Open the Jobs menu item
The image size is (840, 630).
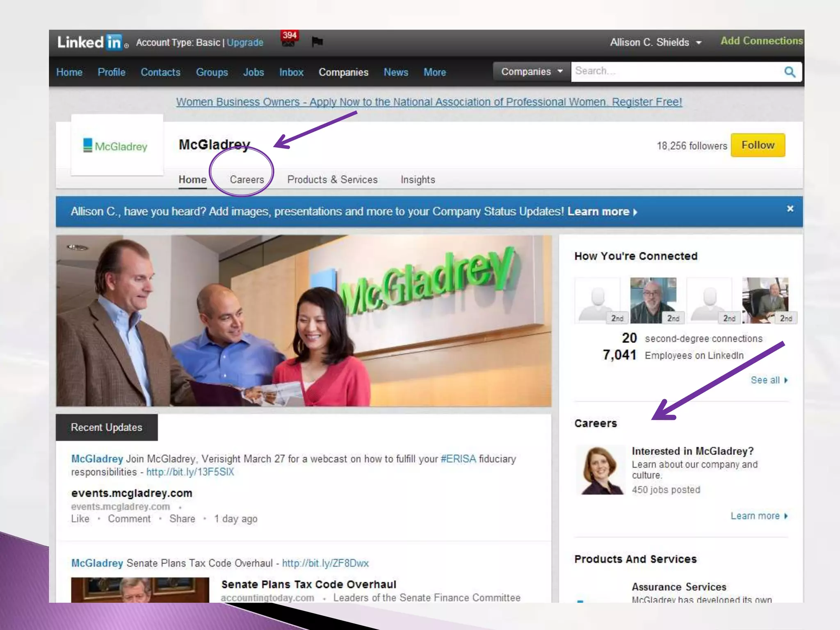[x=253, y=72]
